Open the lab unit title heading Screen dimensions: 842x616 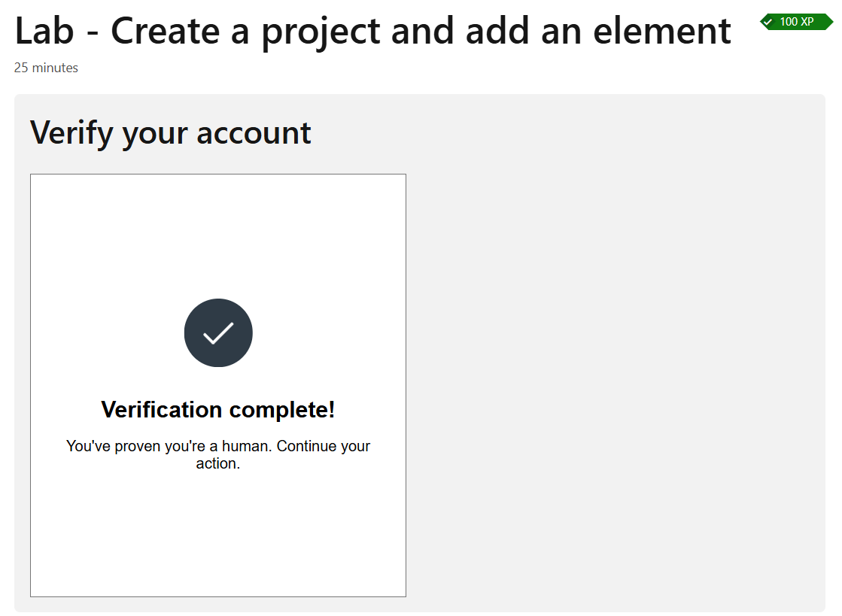pos(372,31)
